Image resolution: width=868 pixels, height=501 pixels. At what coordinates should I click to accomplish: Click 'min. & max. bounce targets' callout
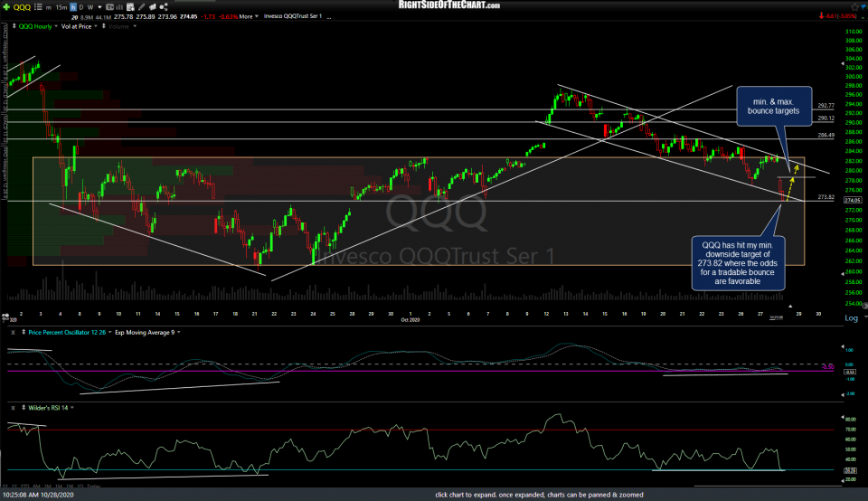[773, 107]
